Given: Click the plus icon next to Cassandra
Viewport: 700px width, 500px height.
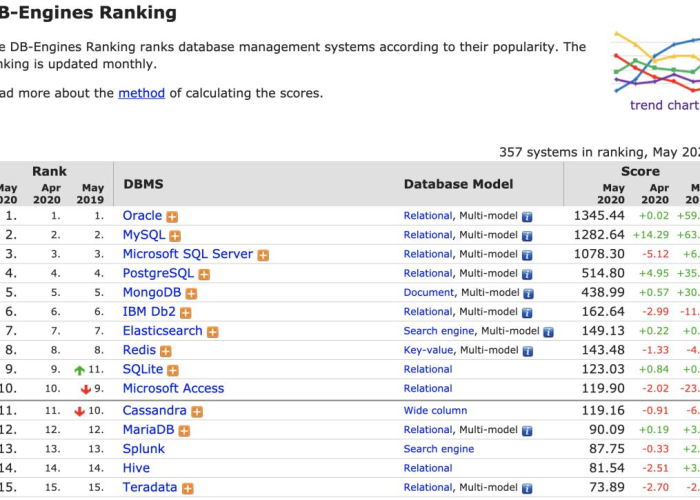Looking at the screenshot, I should [197, 412].
